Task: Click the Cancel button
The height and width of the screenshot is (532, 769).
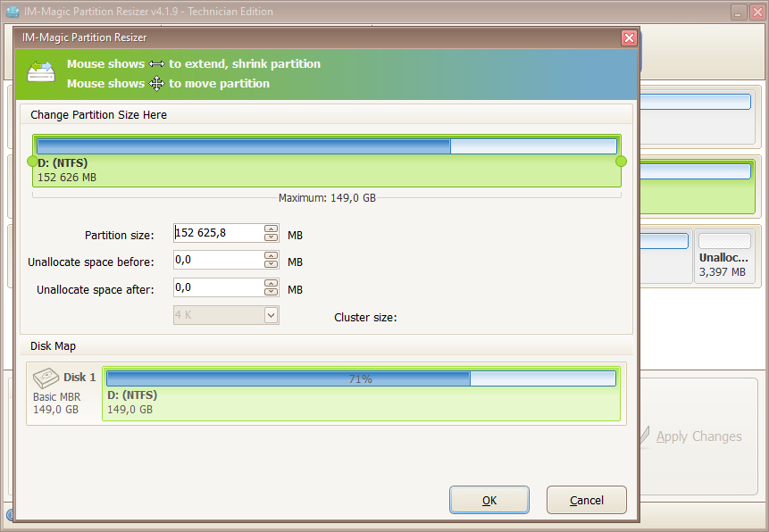Action: 587,500
